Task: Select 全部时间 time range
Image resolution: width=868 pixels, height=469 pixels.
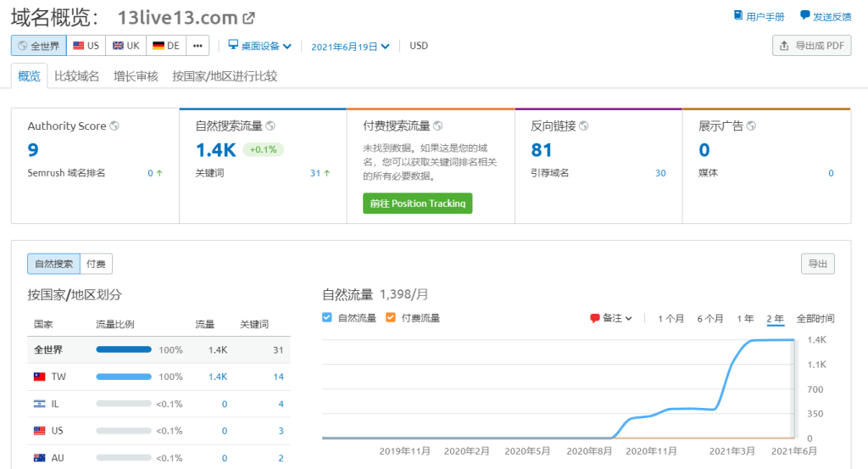Action: point(815,318)
